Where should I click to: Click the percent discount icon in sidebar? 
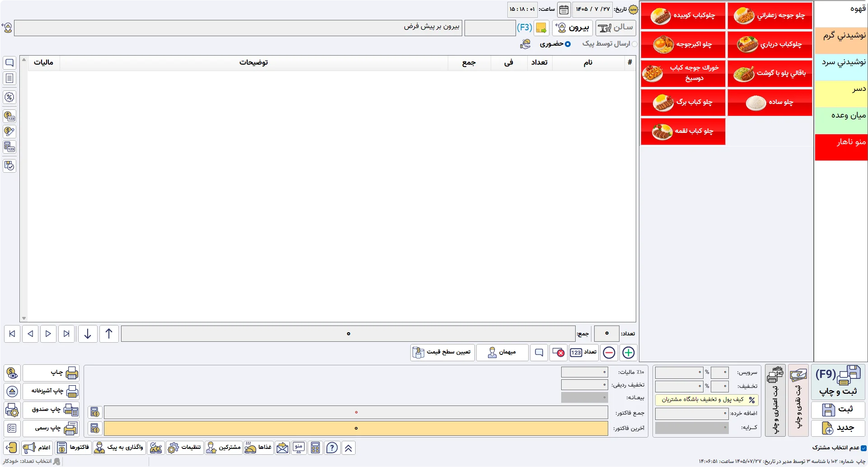[x=9, y=97]
